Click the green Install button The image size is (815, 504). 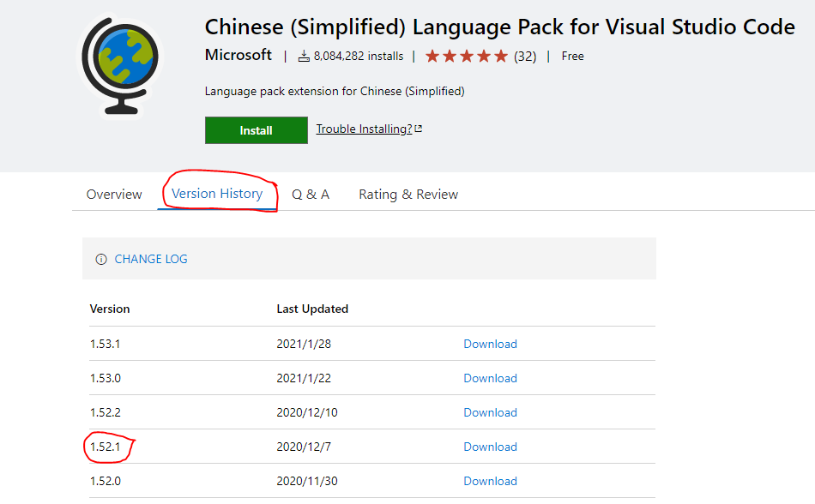[x=256, y=130]
